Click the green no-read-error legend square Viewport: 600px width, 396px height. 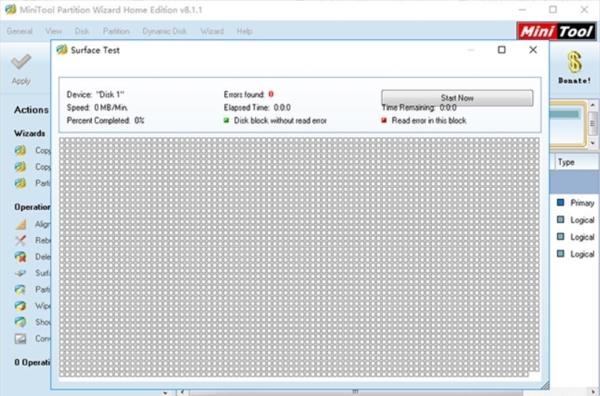click(226, 121)
